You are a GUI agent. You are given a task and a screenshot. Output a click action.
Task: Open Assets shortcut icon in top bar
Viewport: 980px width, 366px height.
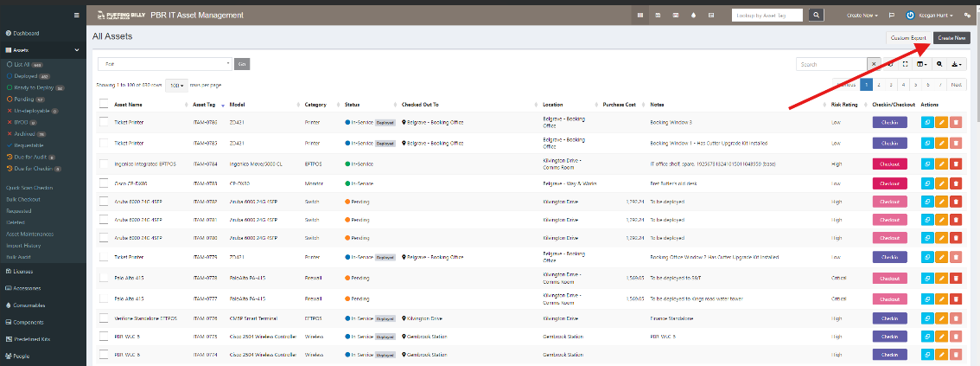pos(640,15)
